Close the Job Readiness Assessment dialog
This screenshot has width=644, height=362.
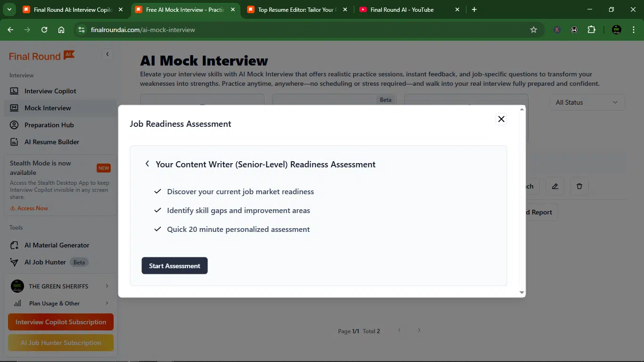pos(501,119)
